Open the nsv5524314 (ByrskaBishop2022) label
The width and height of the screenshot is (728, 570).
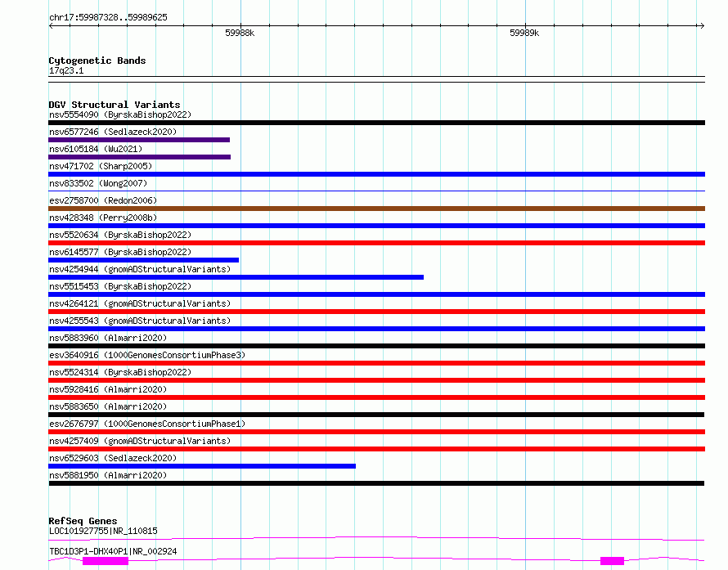[x=120, y=372]
